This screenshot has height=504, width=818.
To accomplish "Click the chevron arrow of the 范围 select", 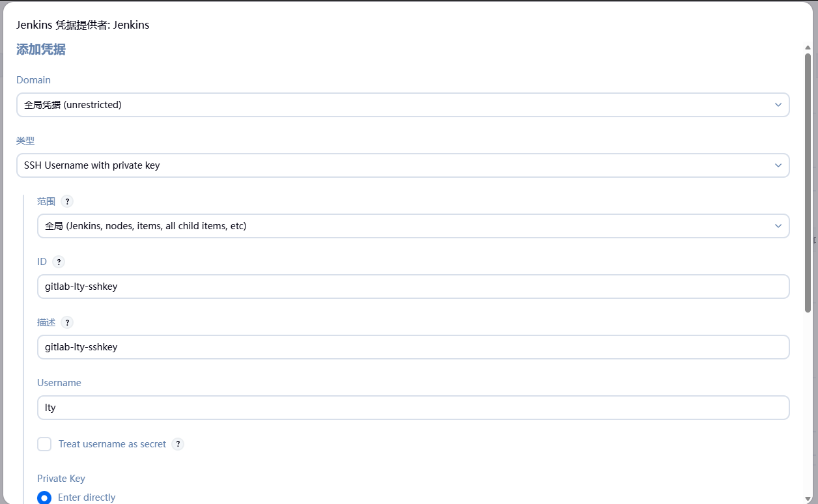I will (x=778, y=226).
